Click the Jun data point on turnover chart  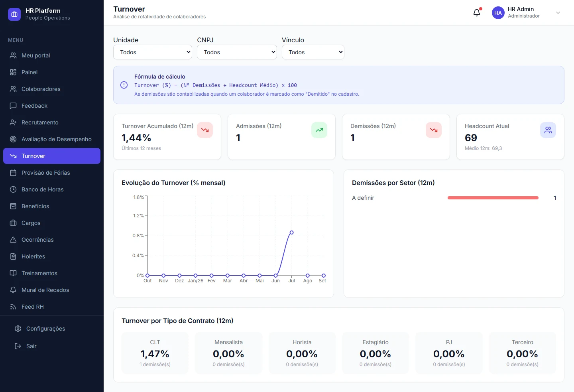[x=275, y=276]
